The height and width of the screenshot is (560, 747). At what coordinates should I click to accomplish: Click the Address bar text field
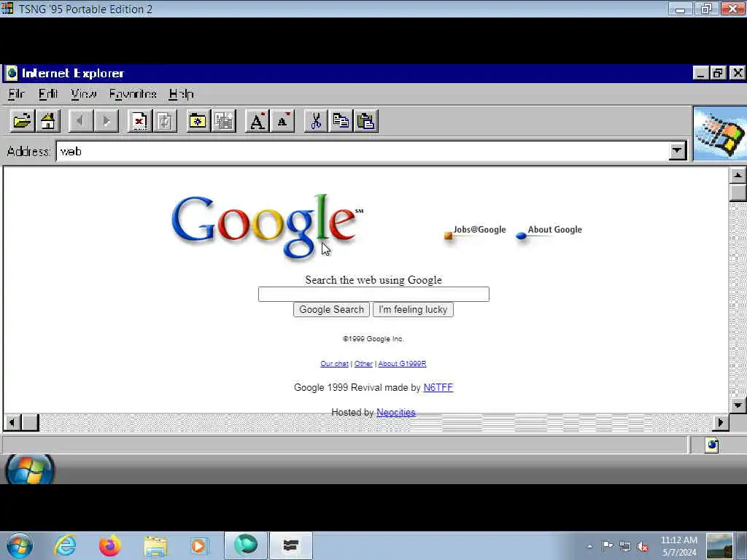tap(362, 152)
